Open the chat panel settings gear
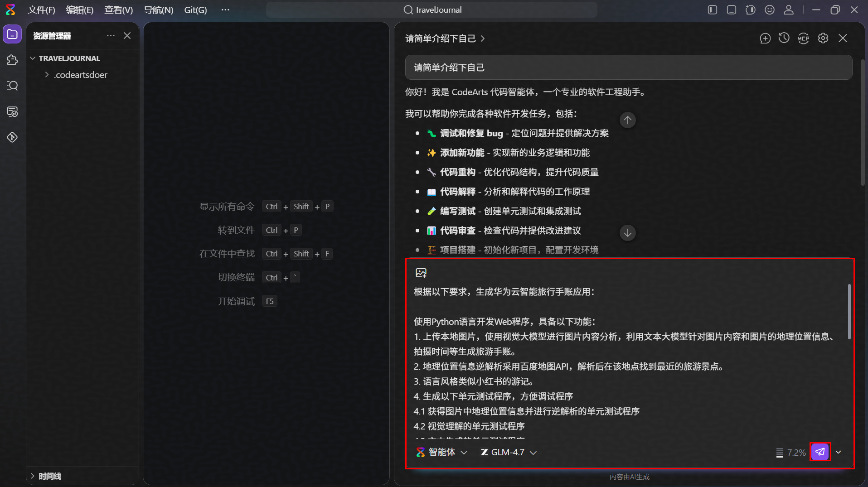 [x=823, y=39]
